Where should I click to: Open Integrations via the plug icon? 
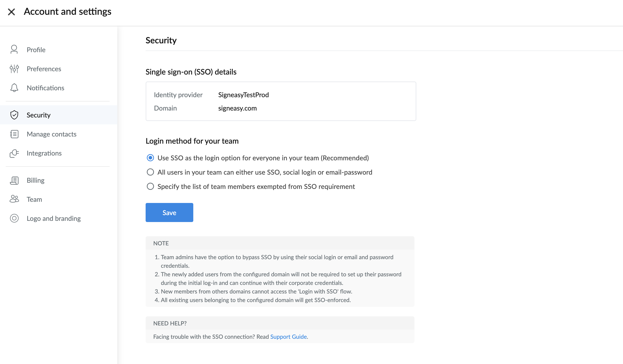(14, 153)
